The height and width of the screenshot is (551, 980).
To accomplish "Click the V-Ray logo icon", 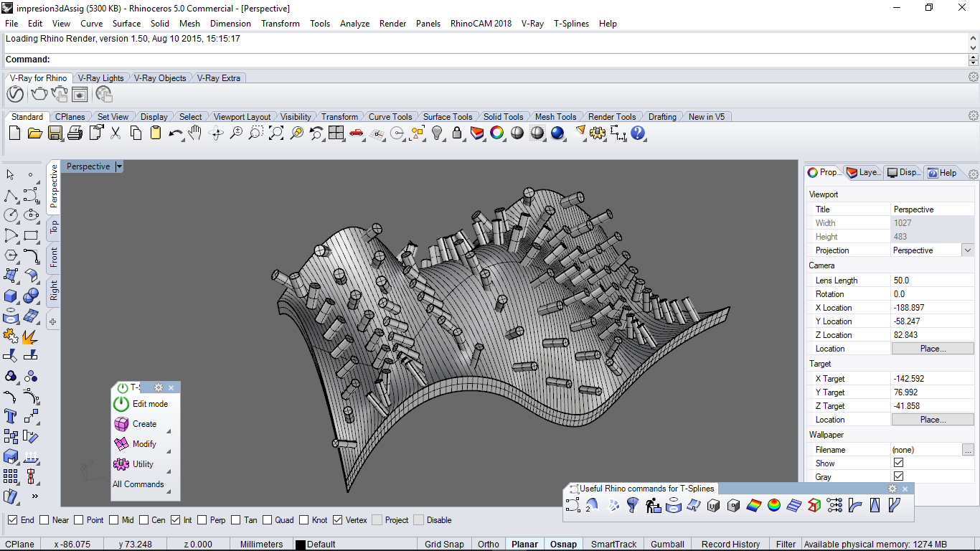I will click(x=15, y=94).
